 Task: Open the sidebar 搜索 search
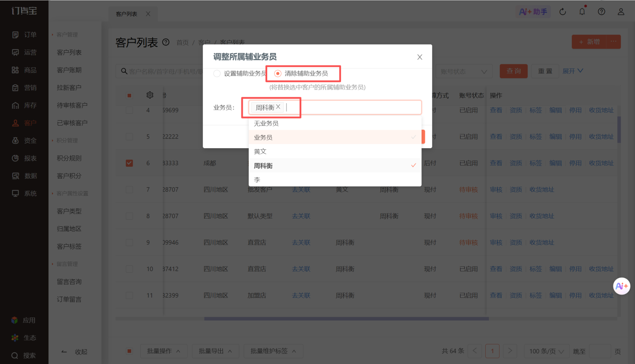click(23, 356)
